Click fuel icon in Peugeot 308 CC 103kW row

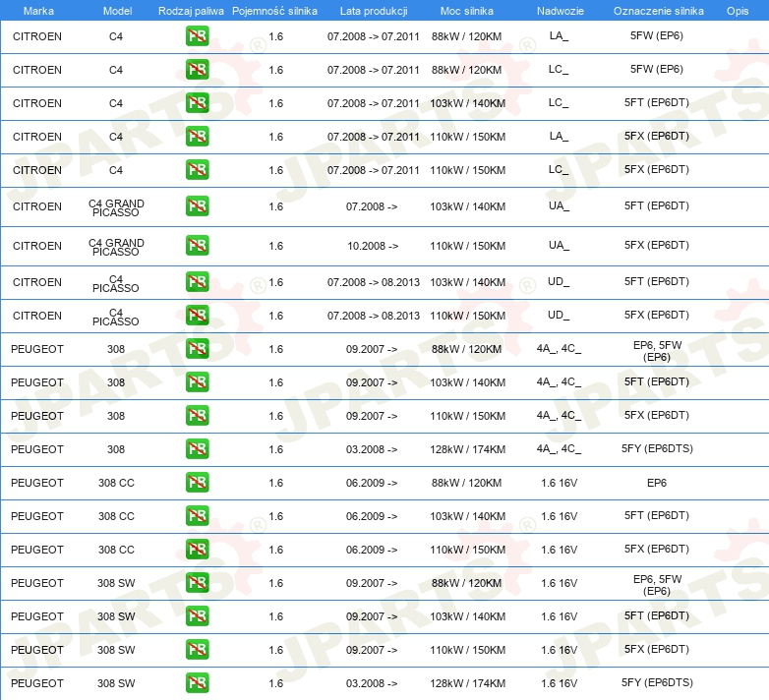coord(197,516)
